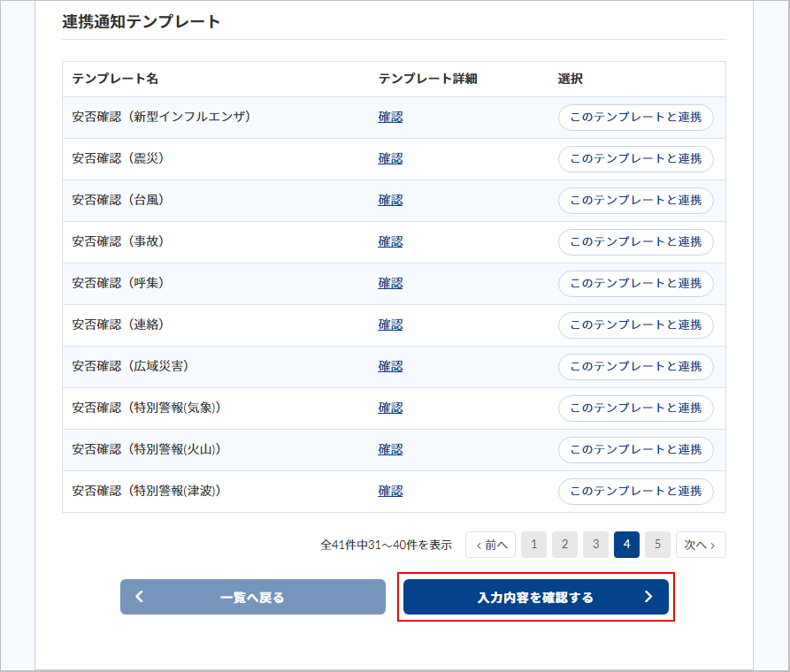The height and width of the screenshot is (672, 790).
Task: Confirm input with 入力内容を確認する button
Action: tap(536, 597)
